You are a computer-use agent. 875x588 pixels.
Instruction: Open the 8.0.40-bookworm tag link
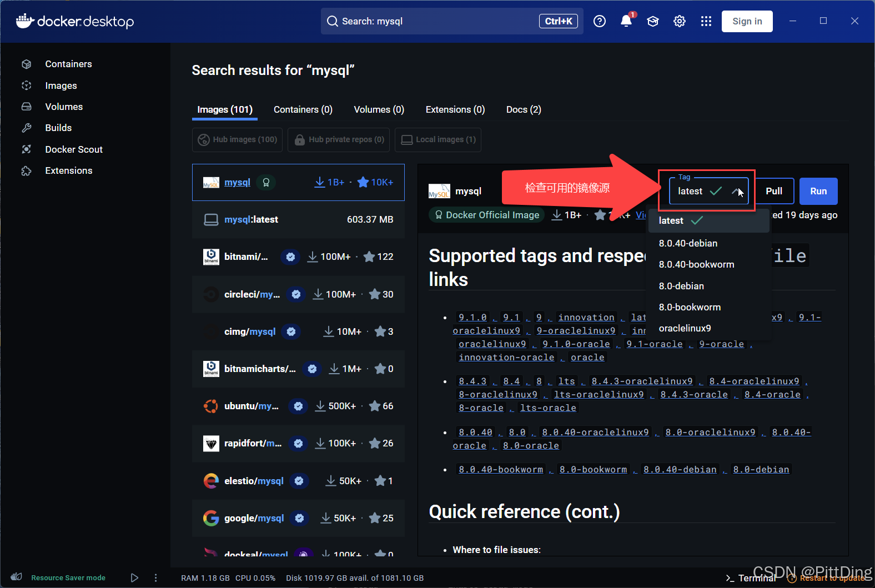click(501, 469)
